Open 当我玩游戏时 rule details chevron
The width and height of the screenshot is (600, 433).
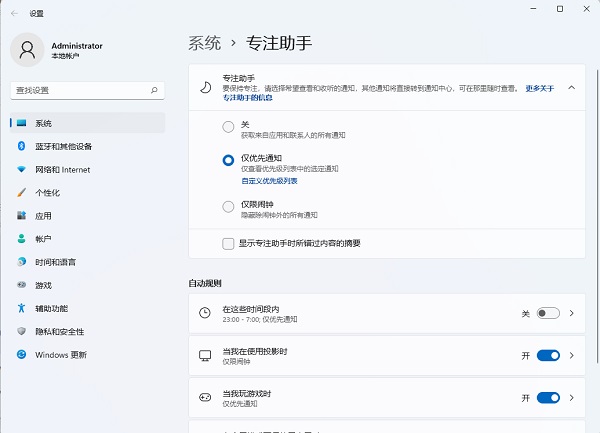click(572, 397)
